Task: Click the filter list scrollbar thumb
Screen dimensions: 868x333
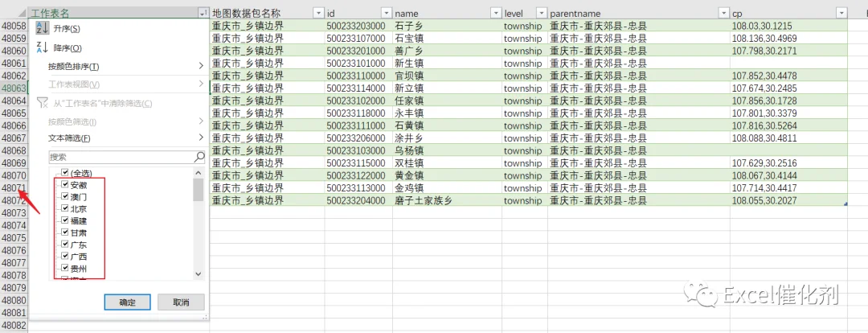Action: [199, 190]
